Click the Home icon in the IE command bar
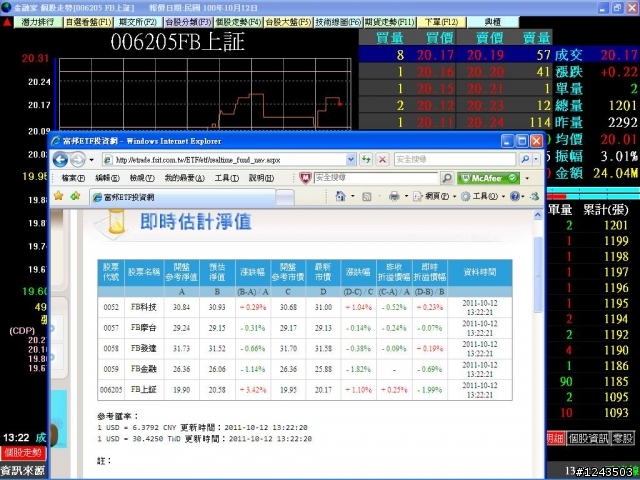The height and width of the screenshot is (480, 640). [340, 196]
